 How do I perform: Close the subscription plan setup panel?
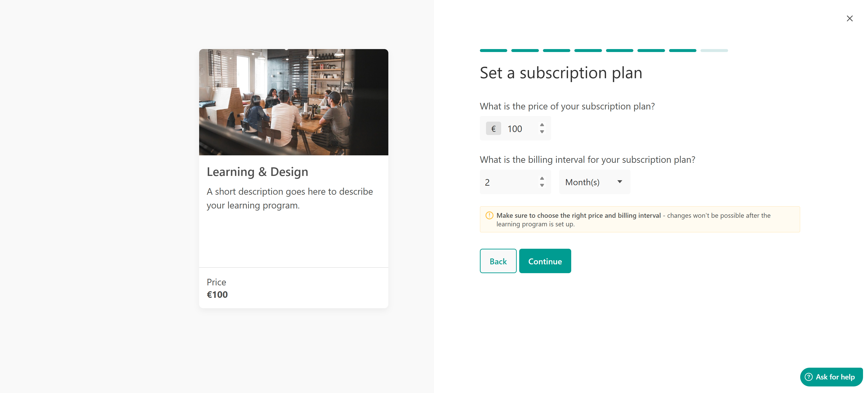tap(849, 19)
